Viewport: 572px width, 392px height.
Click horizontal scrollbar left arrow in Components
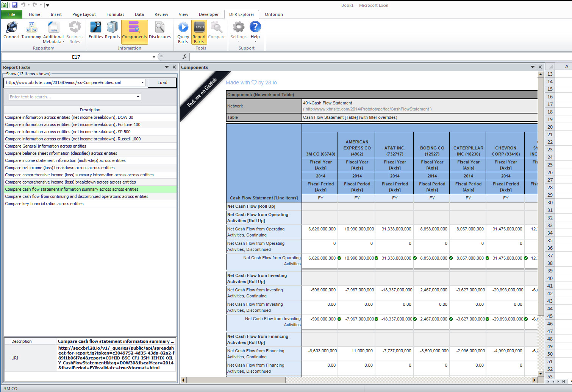(183, 380)
